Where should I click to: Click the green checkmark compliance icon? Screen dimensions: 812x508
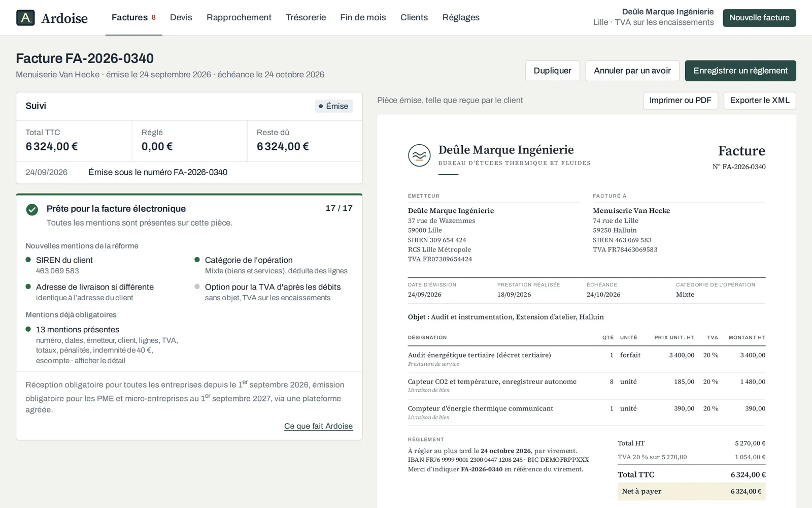[32, 209]
